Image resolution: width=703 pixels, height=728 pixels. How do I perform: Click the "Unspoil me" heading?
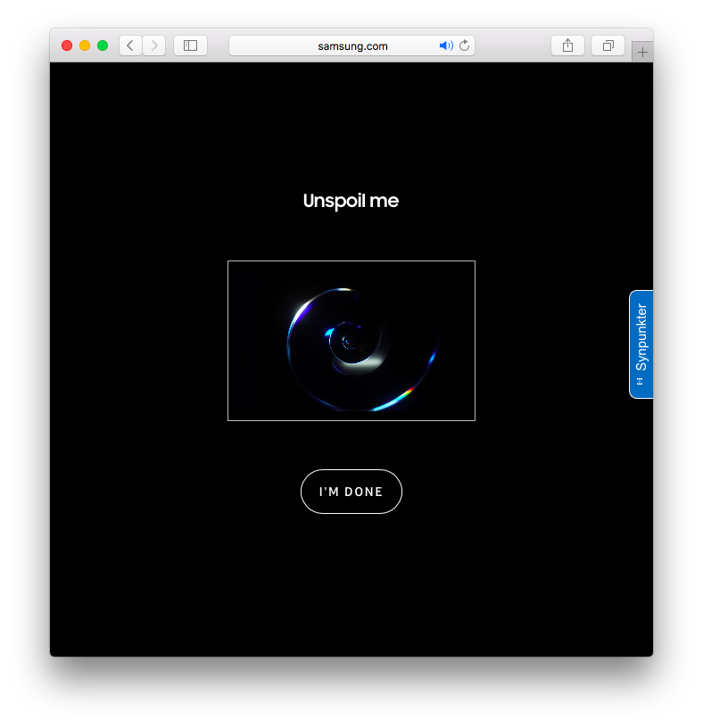tap(351, 201)
